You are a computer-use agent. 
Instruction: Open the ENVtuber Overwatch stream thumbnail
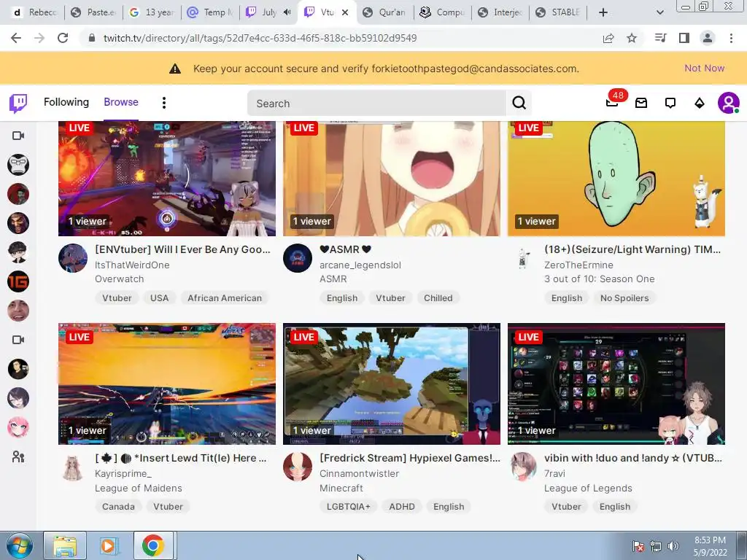pyautogui.click(x=167, y=179)
